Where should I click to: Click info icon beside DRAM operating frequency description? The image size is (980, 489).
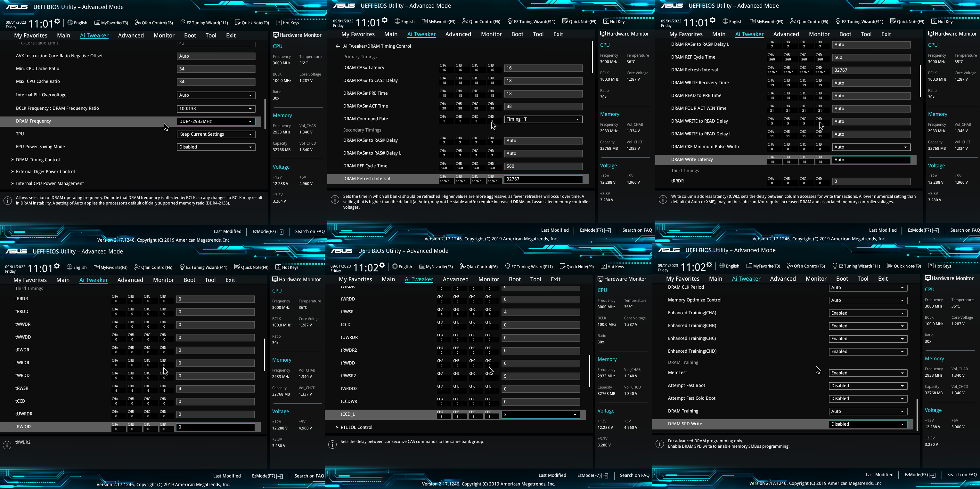point(8,200)
